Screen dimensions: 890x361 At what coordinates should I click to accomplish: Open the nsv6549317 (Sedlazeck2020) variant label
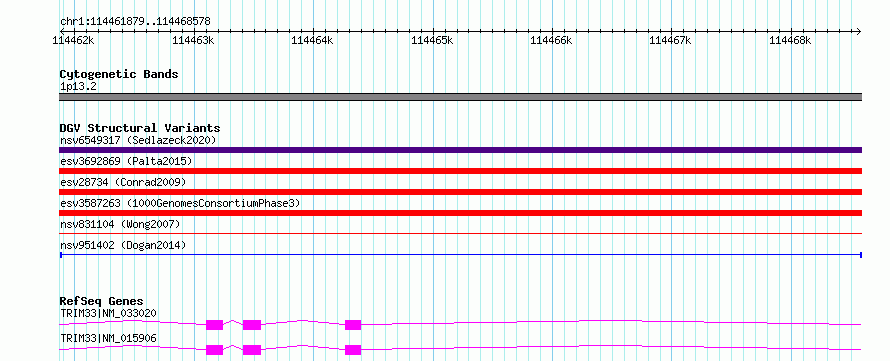pyautogui.click(x=138, y=140)
